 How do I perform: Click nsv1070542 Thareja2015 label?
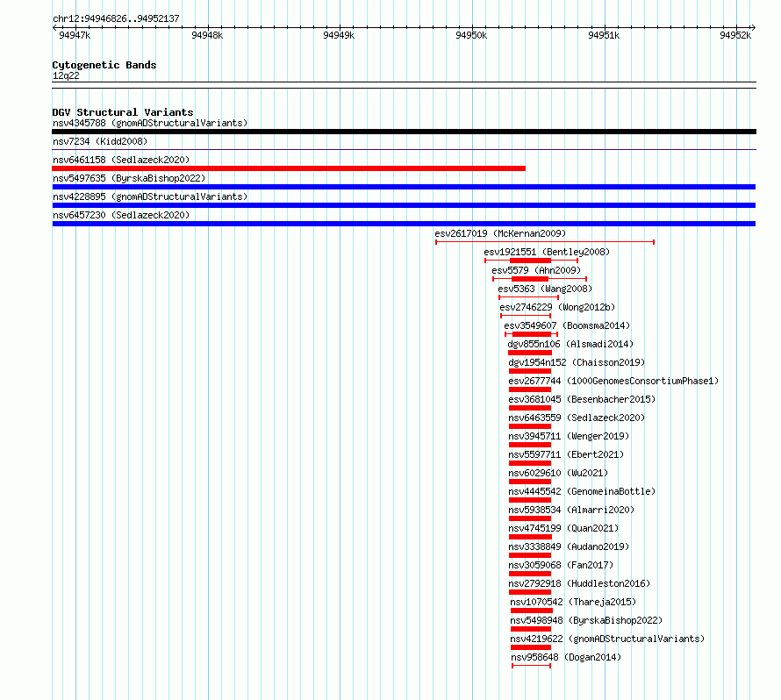[573, 602]
